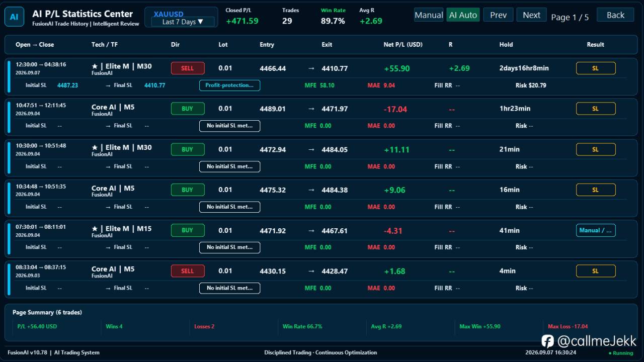Click the Running status indicator
The width and height of the screenshot is (644, 362).
pos(621,353)
